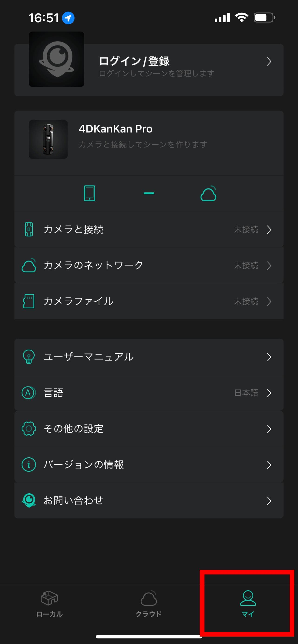Tap the カメラのネットワーク cloud icon
298x644 pixels.
pyautogui.click(x=29, y=265)
